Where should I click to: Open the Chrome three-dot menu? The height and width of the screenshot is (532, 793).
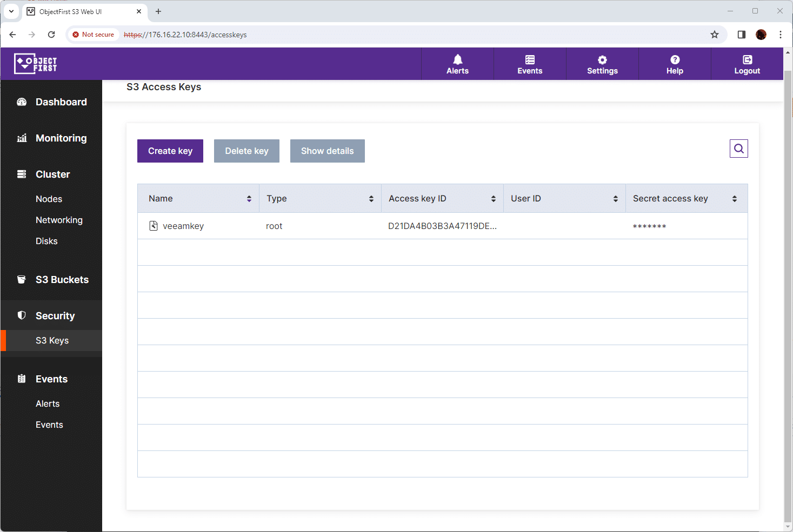781,35
